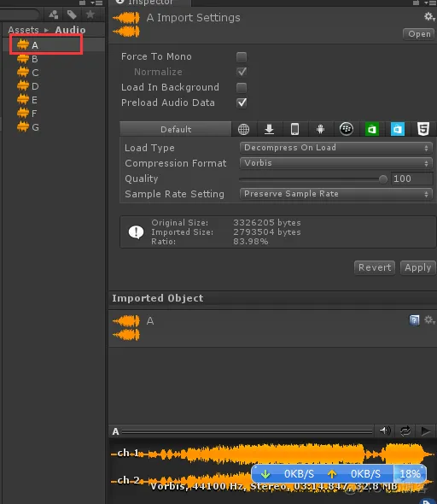Select audio clip F in Assets
Screen dimensions: 437x504
54,114
